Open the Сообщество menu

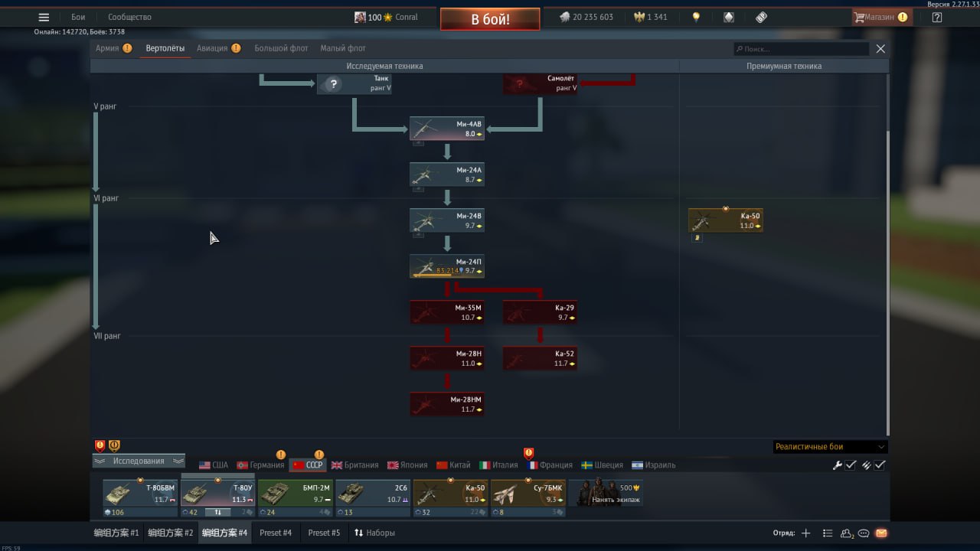point(129,17)
